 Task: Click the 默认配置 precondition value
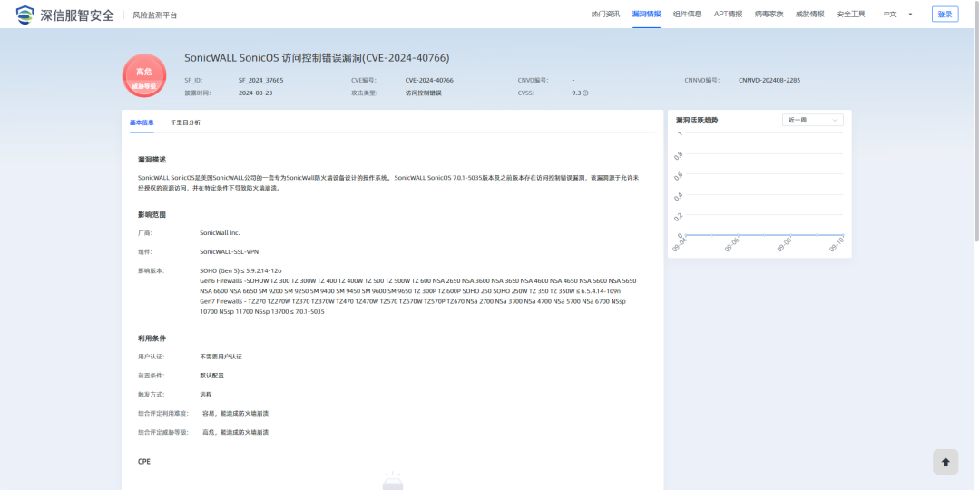211,376
